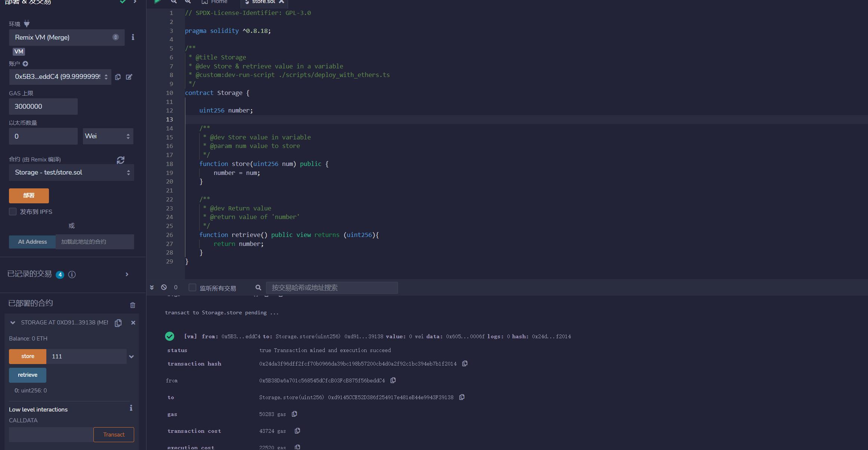The height and width of the screenshot is (450, 868).
Task: Click the orange 部署 deploy button
Action: point(29,195)
